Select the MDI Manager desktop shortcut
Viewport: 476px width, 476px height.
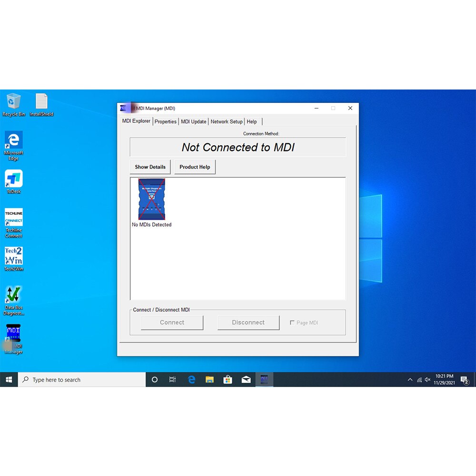pyautogui.click(x=14, y=334)
